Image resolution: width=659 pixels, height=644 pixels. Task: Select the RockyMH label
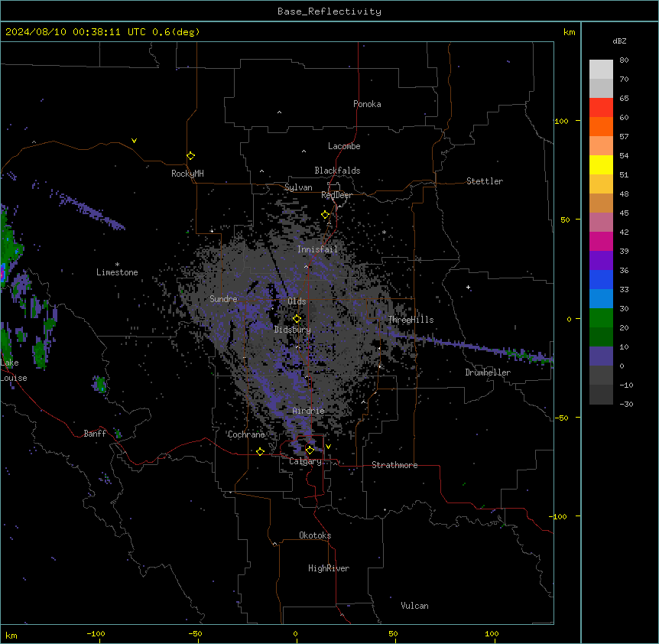tap(187, 174)
